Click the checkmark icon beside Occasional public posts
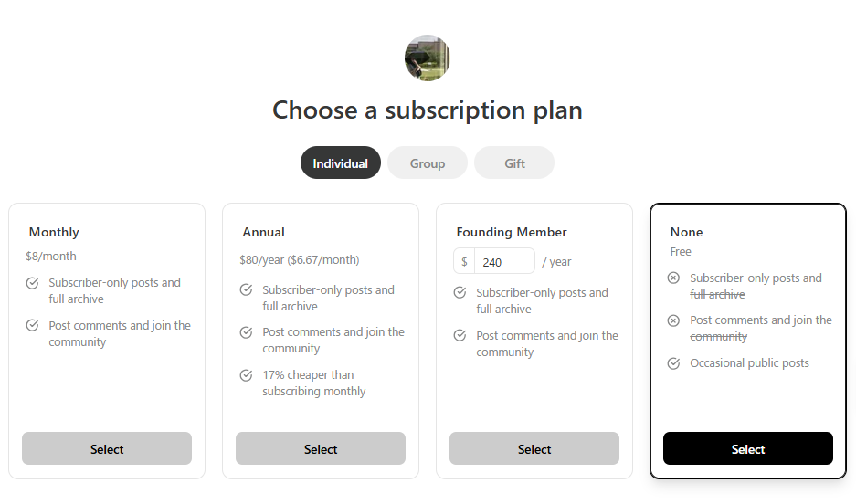Image resolution: width=856 pixels, height=504 pixels. pos(673,363)
